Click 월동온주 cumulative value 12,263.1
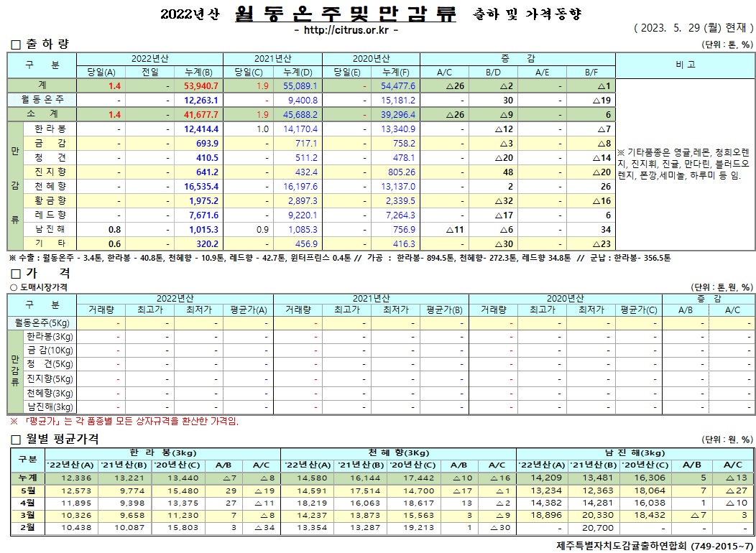This screenshot has height=553, width=756. tap(199, 100)
